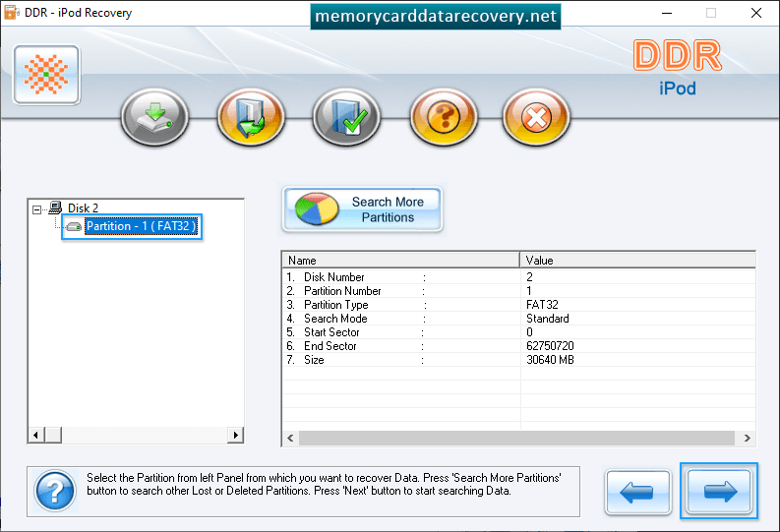Close the DDR iPod Recovery window

click(x=756, y=13)
